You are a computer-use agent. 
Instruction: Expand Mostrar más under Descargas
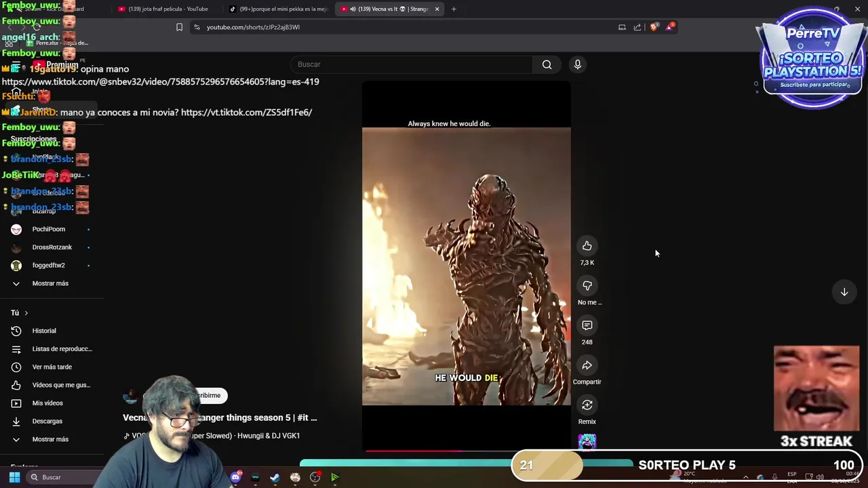[51, 439]
